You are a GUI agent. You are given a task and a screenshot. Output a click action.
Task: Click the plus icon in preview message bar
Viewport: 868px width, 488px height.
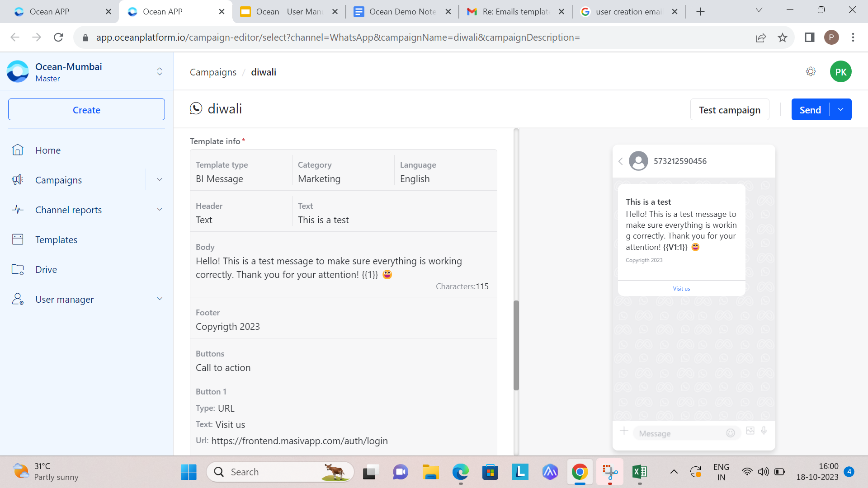tap(624, 431)
